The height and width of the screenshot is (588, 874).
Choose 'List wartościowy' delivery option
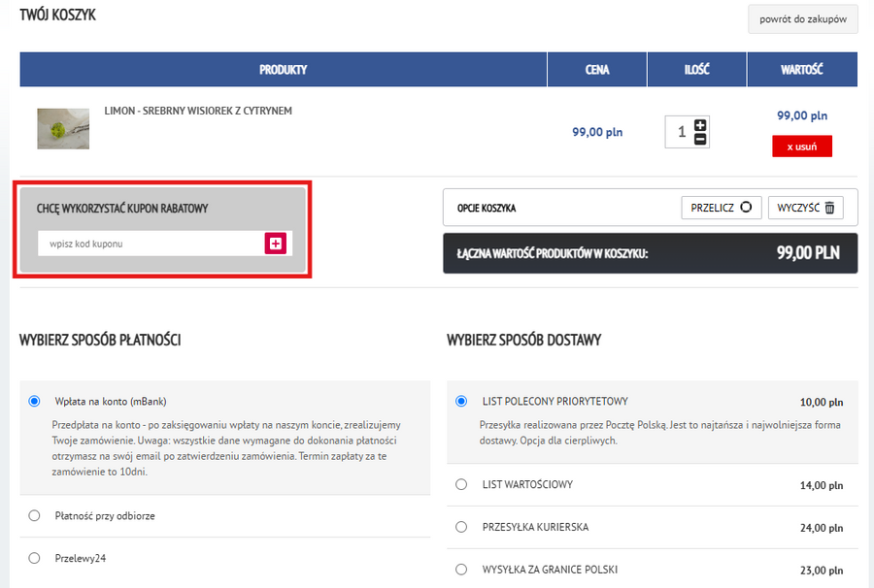tap(462, 484)
